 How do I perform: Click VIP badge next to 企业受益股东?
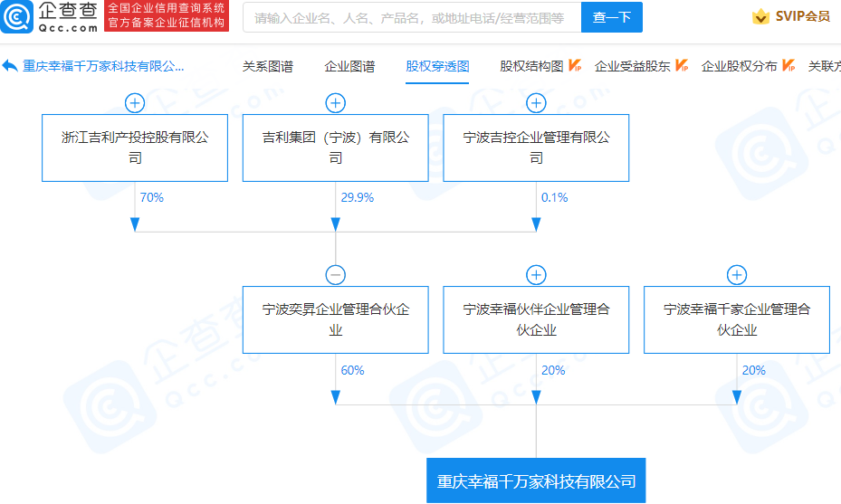click(x=682, y=66)
